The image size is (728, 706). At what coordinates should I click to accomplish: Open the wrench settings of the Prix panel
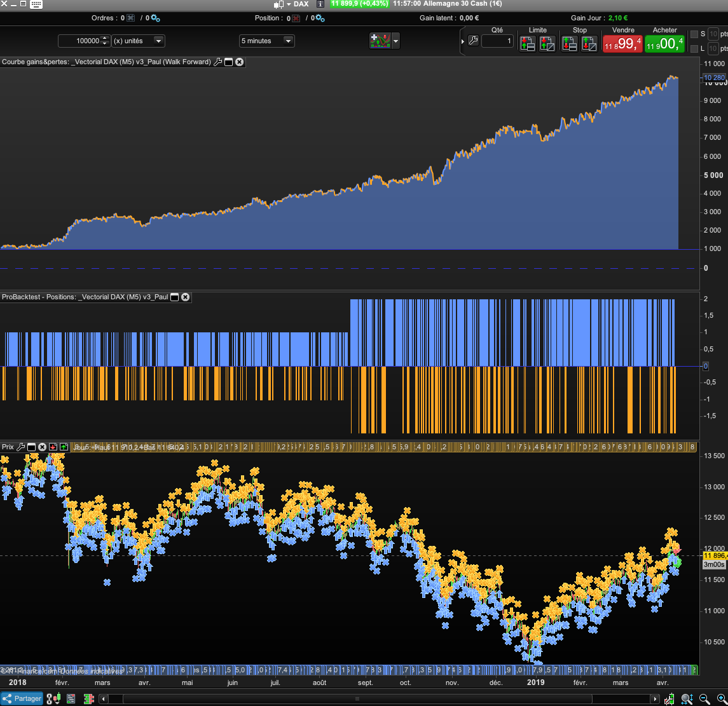tap(20, 447)
